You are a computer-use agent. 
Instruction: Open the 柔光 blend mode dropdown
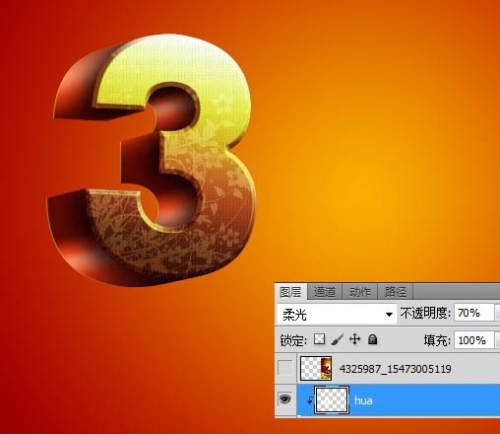tap(337, 314)
